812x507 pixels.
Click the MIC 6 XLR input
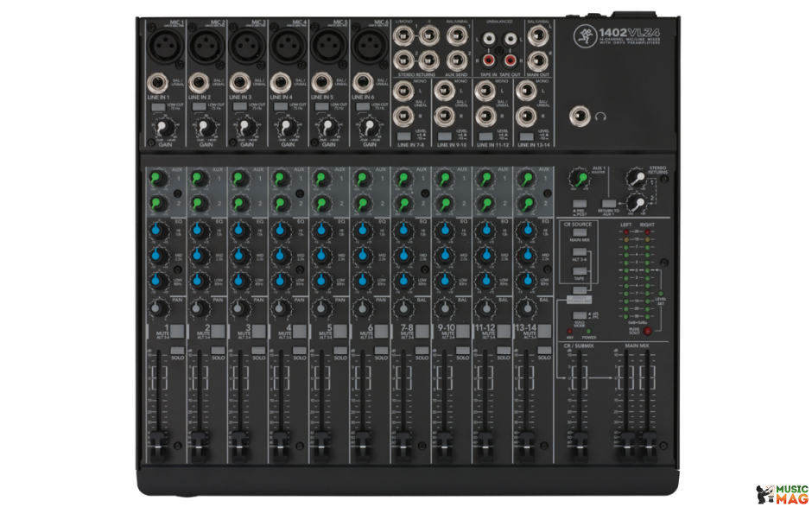coord(370,45)
